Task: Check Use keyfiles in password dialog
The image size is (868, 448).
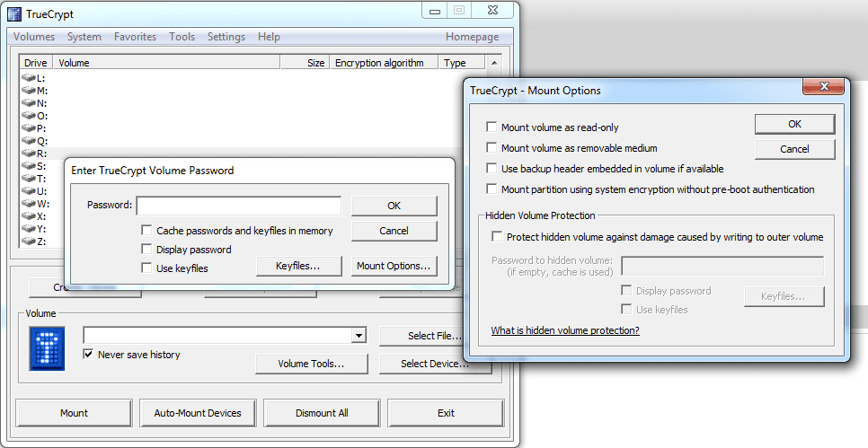Action: coord(146,268)
